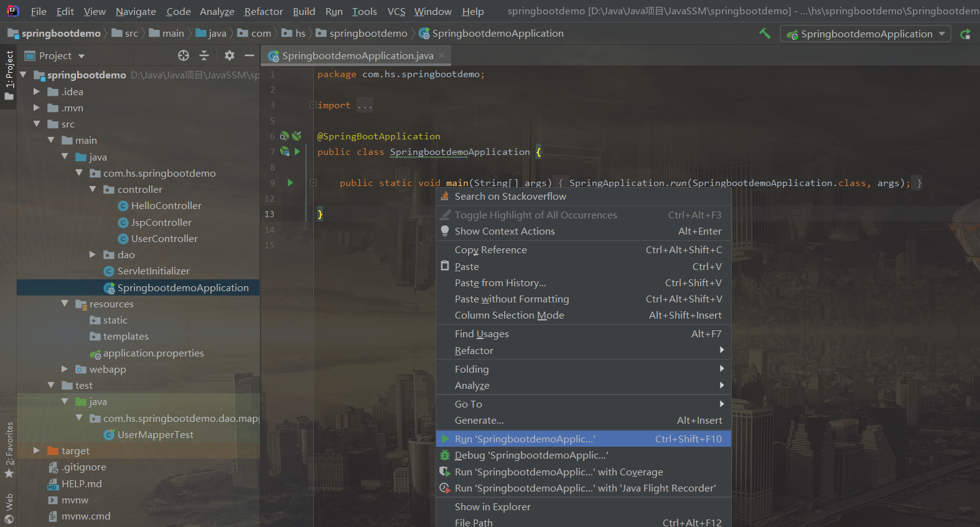The image size is (980, 527).
Task: Choose Copy Reference from context menu
Action: [584, 250]
